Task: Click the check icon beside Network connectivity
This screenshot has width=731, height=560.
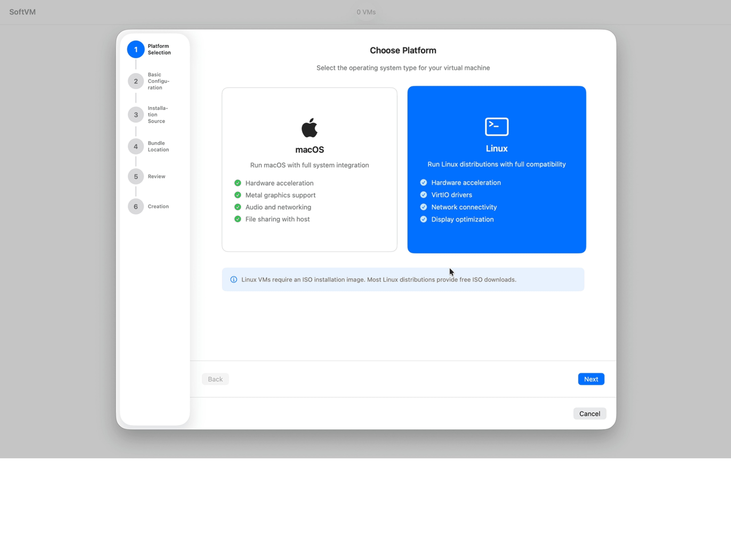Action: pyautogui.click(x=423, y=207)
